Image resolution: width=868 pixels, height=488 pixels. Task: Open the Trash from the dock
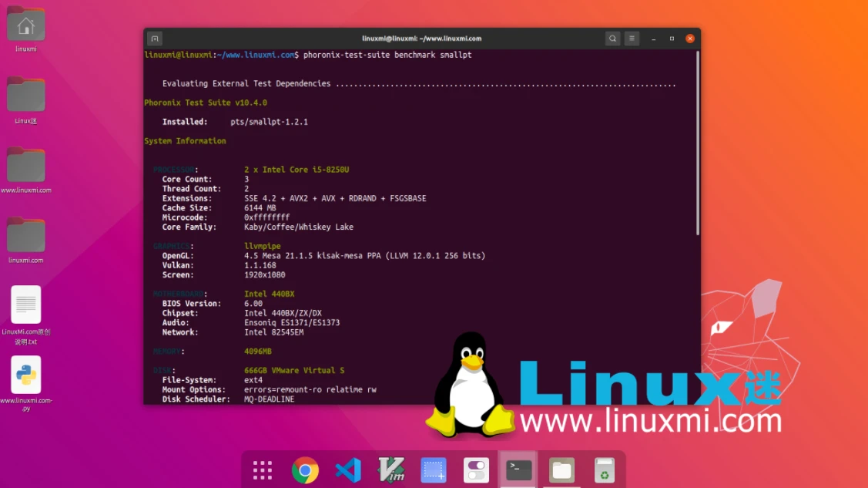tap(604, 470)
